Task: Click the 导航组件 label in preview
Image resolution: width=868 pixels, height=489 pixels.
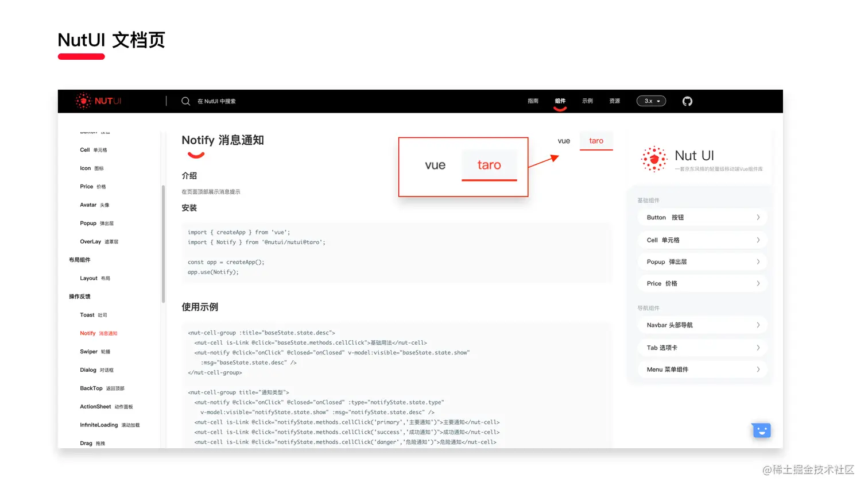Action: pyautogui.click(x=648, y=309)
